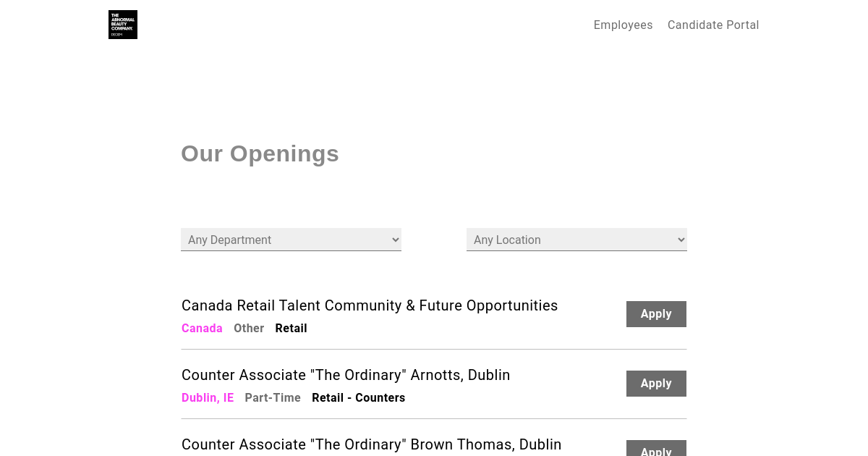Select the Retail department label
This screenshot has height=456, width=868.
(291, 329)
